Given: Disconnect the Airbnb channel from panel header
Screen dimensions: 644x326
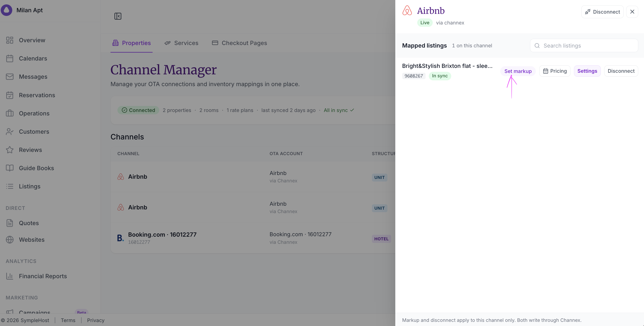Looking at the screenshot, I should (x=602, y=12).
